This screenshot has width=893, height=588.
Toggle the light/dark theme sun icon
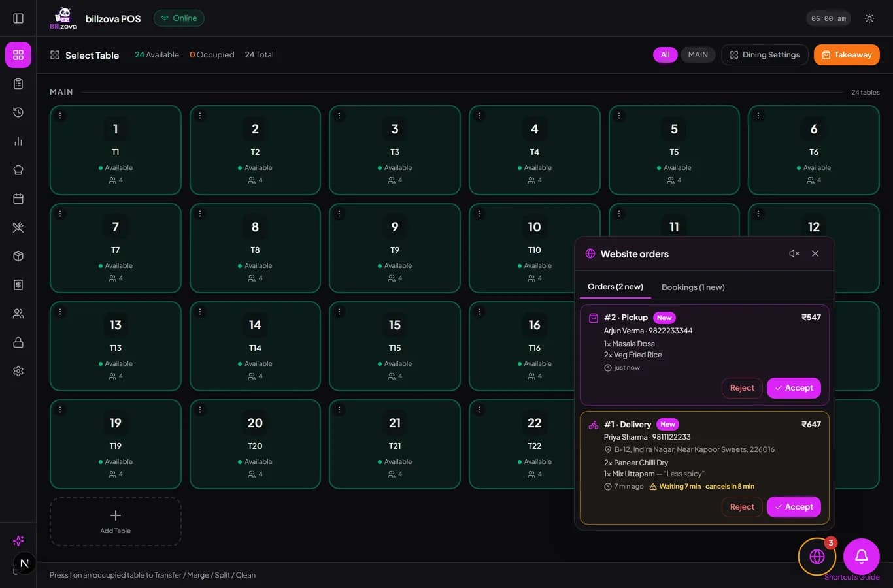869,18
